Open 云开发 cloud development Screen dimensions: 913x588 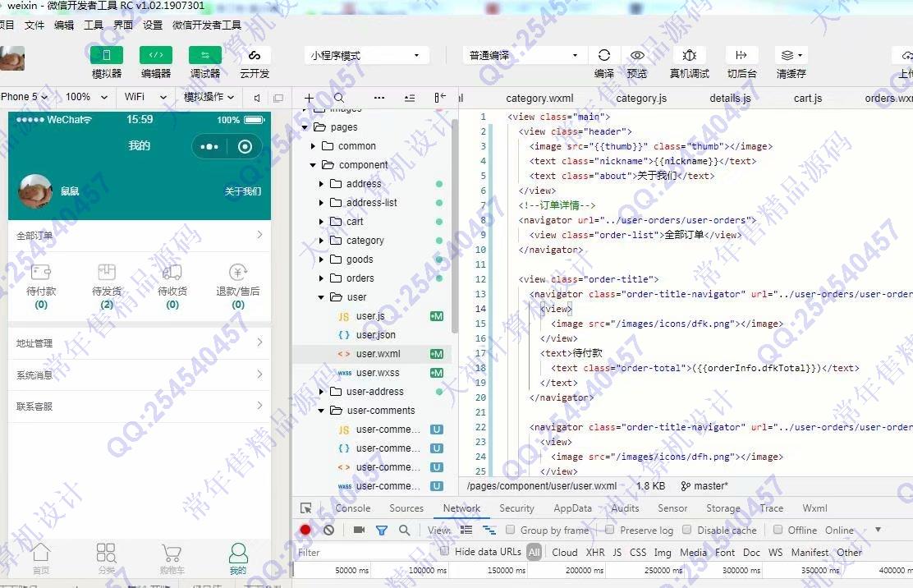(x=255, y=55)
